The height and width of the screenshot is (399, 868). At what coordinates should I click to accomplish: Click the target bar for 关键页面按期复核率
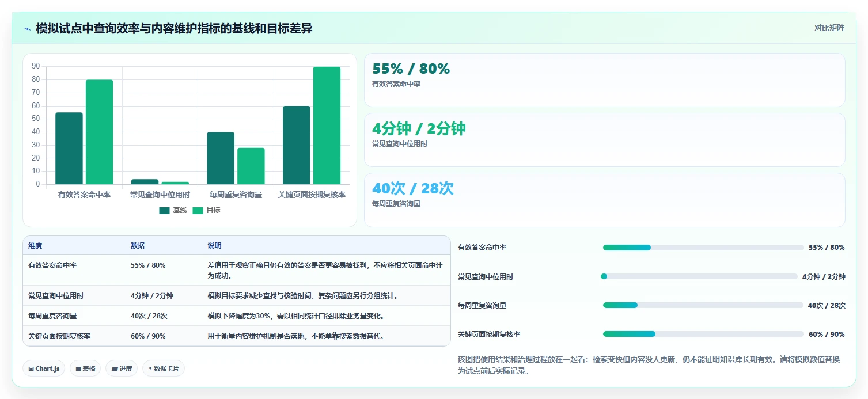[327, 126]
